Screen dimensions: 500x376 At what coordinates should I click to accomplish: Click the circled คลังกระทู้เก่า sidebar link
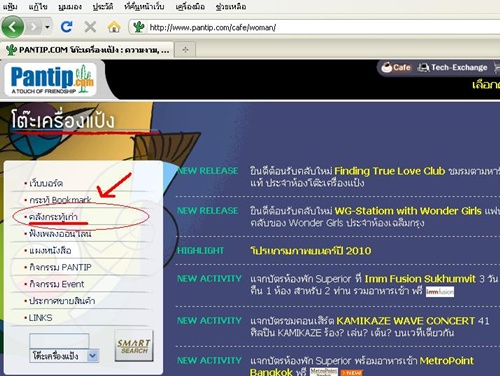53,217
